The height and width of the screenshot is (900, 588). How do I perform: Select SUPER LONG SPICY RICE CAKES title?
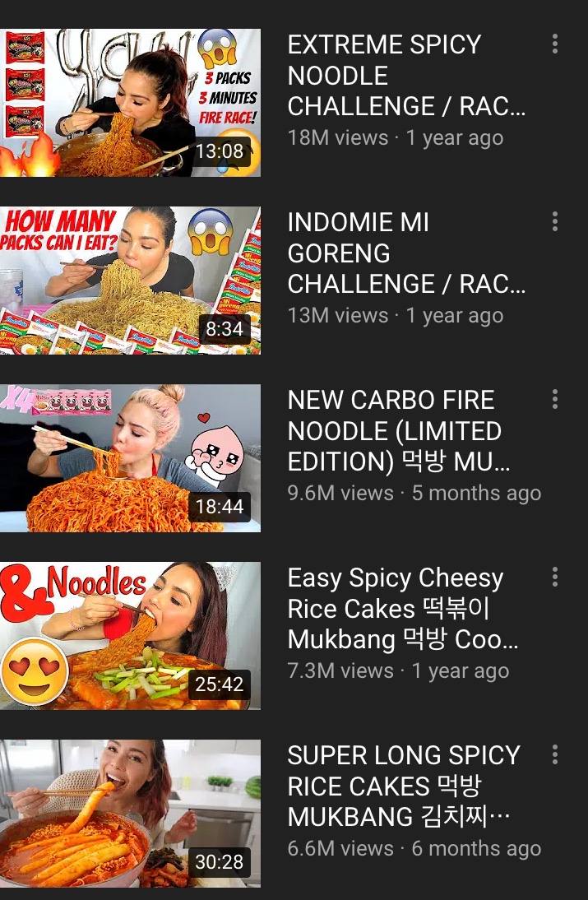(404, 786)
